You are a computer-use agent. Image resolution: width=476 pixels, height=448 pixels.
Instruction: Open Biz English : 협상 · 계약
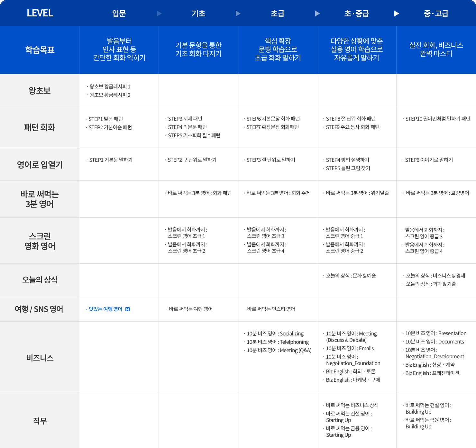(x=430, y=365)
